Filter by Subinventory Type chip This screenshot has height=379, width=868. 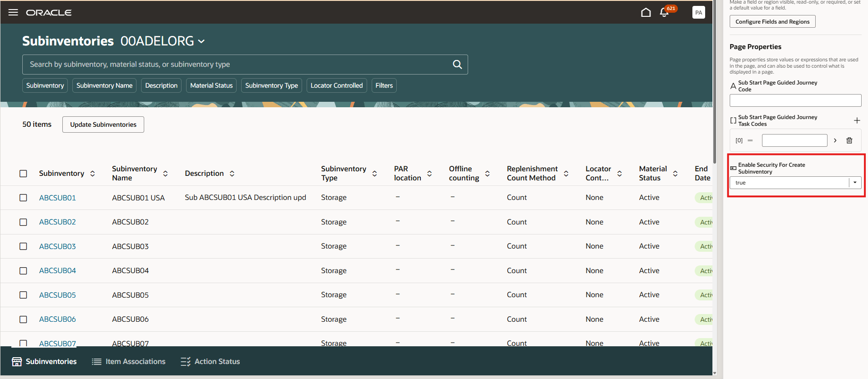click(x=272, y=85)
